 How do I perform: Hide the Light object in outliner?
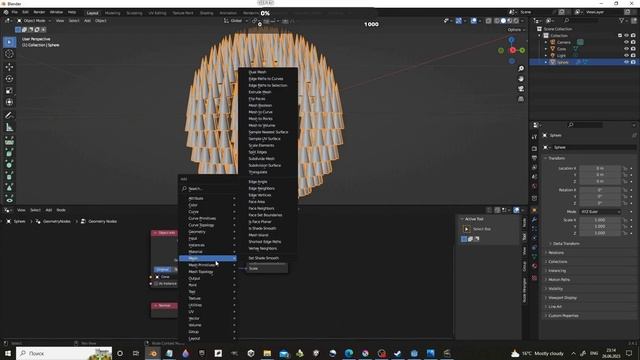click(x=626, y=55)
